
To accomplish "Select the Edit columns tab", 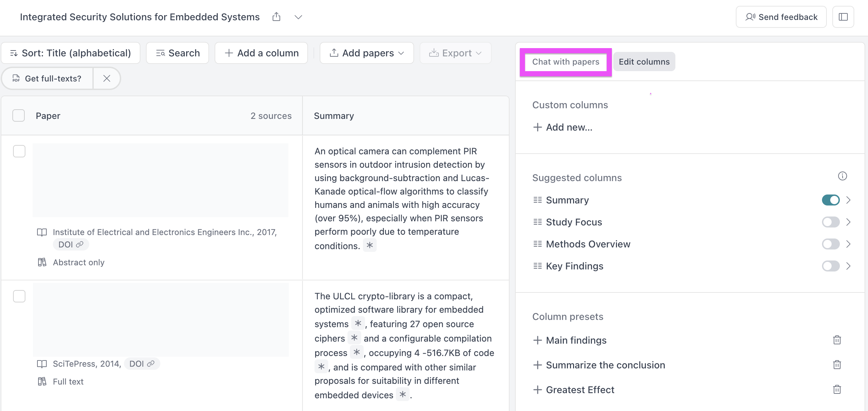I will click(x=644, y=62).
